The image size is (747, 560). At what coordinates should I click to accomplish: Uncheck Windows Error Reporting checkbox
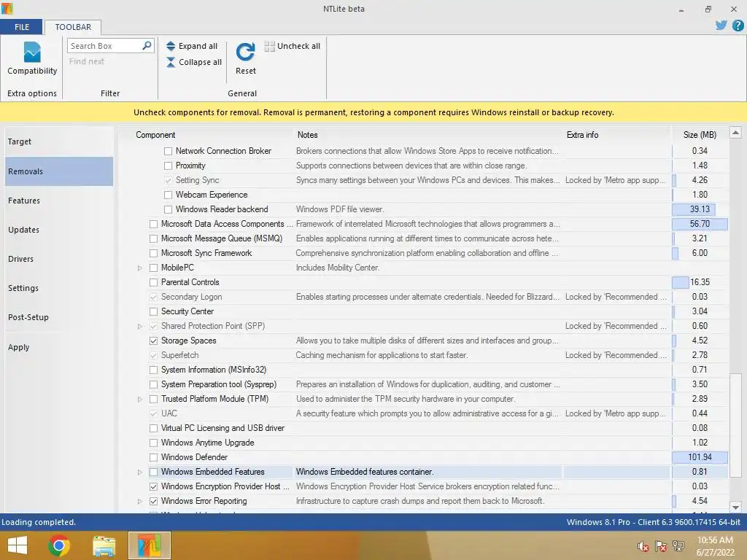(x=153, y=502)
